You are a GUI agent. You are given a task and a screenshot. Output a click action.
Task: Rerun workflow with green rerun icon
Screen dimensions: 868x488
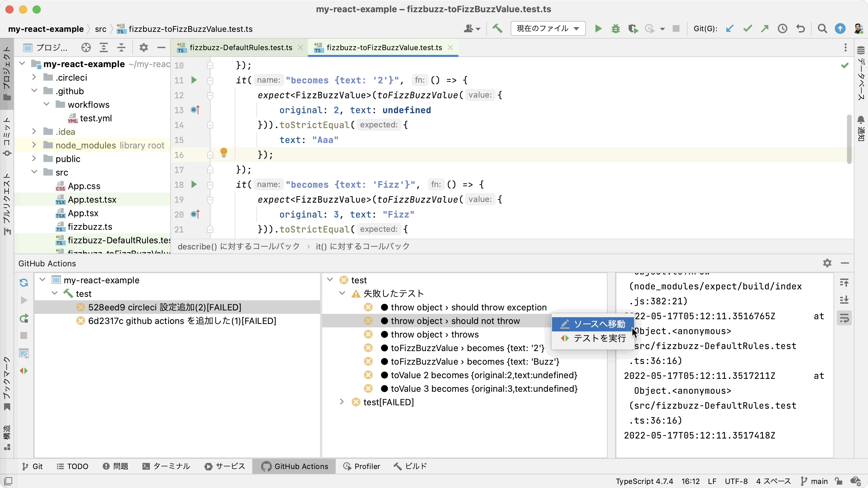24,318
